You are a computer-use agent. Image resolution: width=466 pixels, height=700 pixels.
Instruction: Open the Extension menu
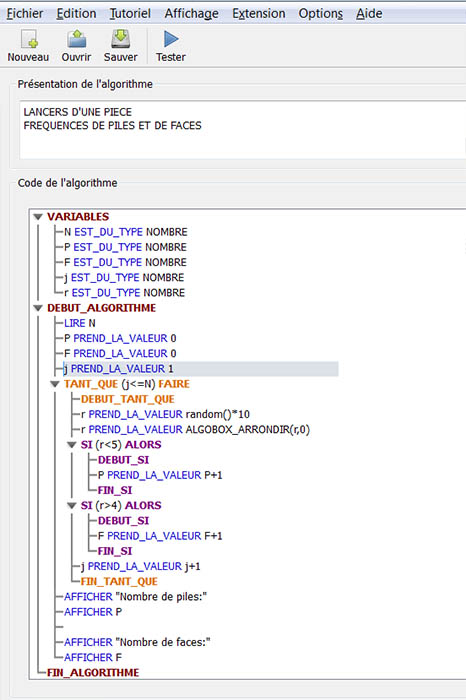coord(259,13)
